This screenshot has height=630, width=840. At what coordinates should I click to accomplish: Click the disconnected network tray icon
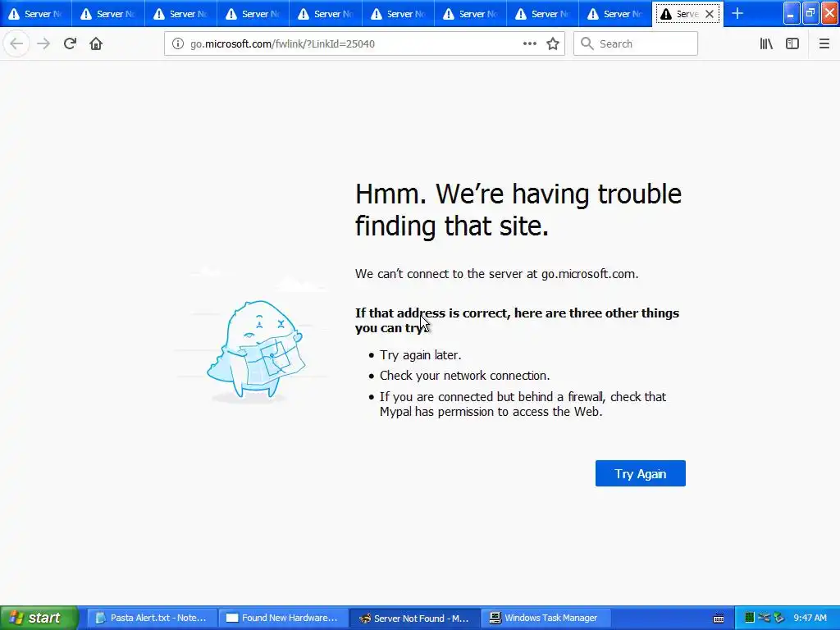[x=765, y=618]
